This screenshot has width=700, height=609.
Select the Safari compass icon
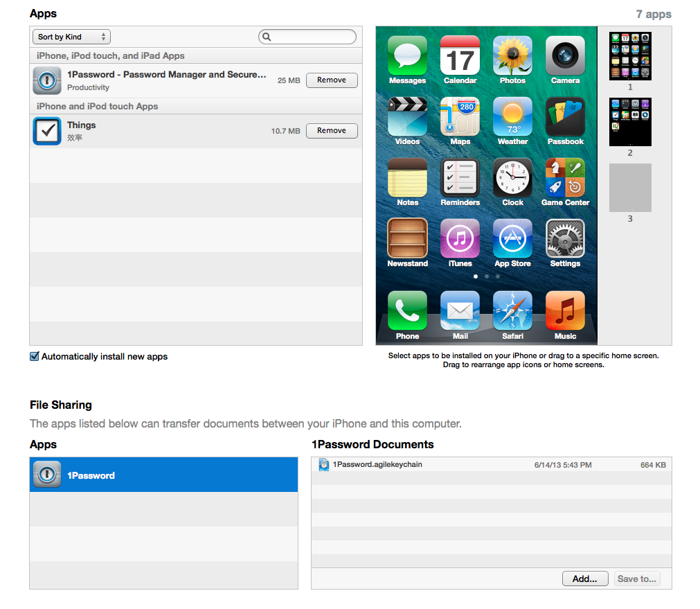click(512, 311)
